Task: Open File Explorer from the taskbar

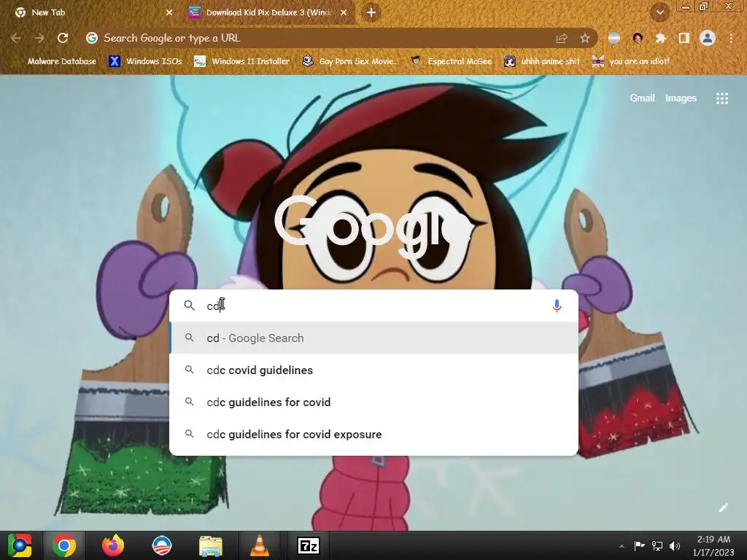Action: pyautogui.click(x=211, y=545)
